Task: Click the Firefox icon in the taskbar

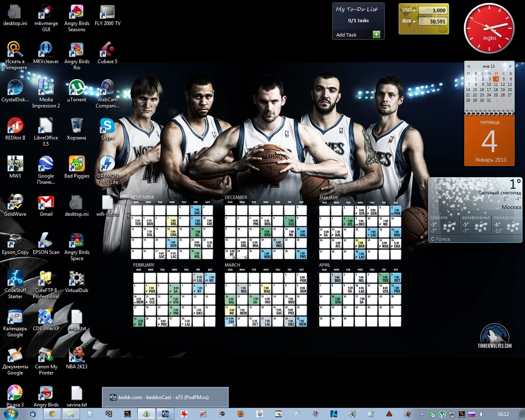Action: 240,414
